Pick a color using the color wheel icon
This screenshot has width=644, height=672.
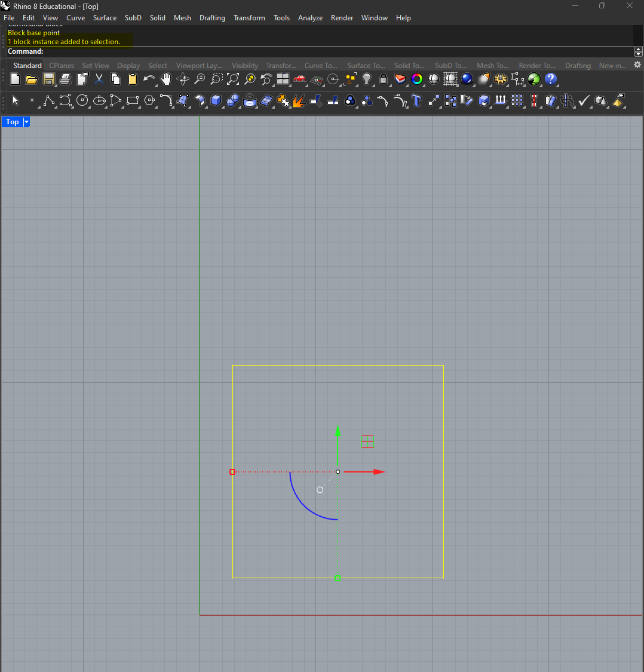416,78
